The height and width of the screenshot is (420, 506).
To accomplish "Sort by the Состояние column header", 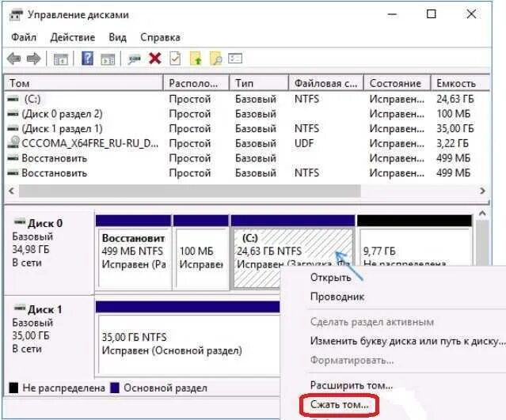I will [398, 84].
